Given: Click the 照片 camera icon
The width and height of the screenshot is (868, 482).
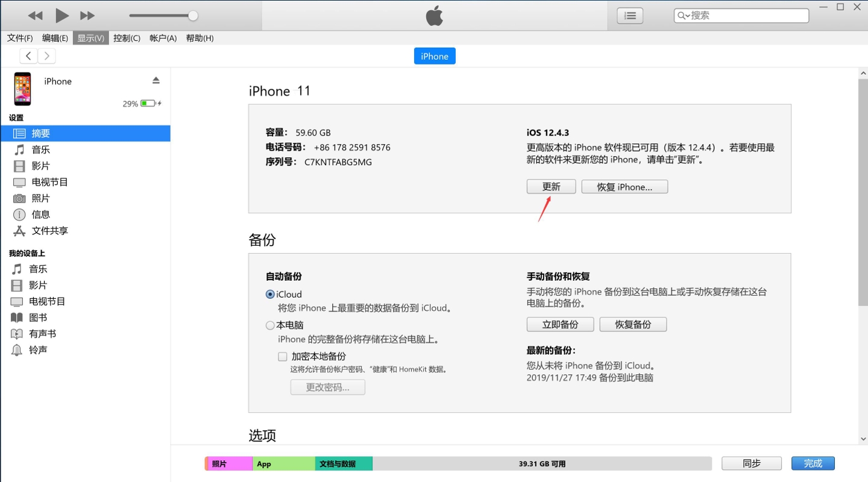Looking at the screenshot, I should (20, 198).
